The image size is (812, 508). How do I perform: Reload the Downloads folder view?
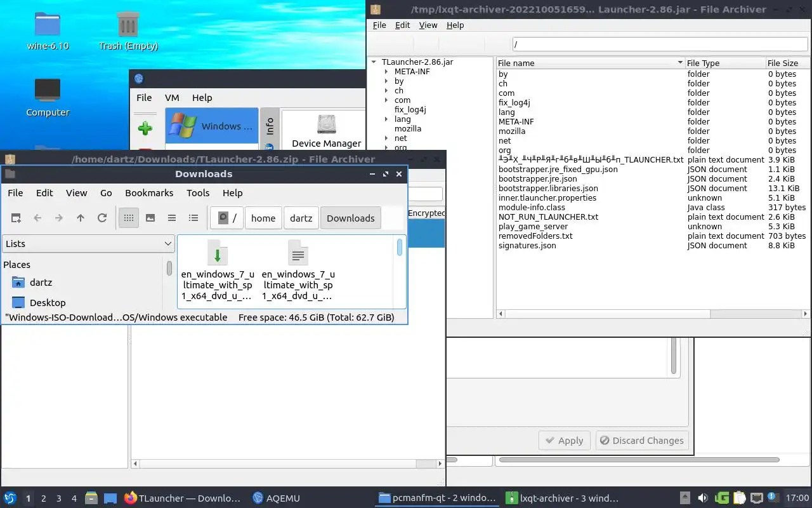pyautogui.click(x=102, y=218)
